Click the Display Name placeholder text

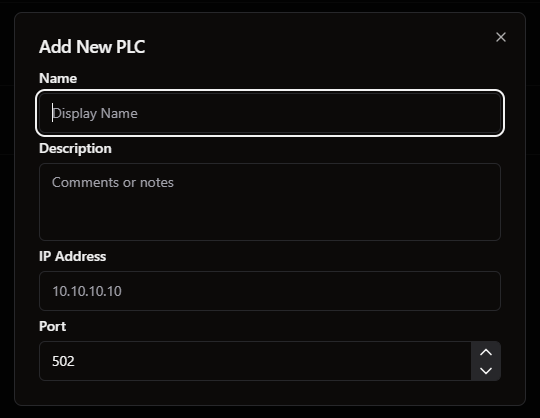95,114
